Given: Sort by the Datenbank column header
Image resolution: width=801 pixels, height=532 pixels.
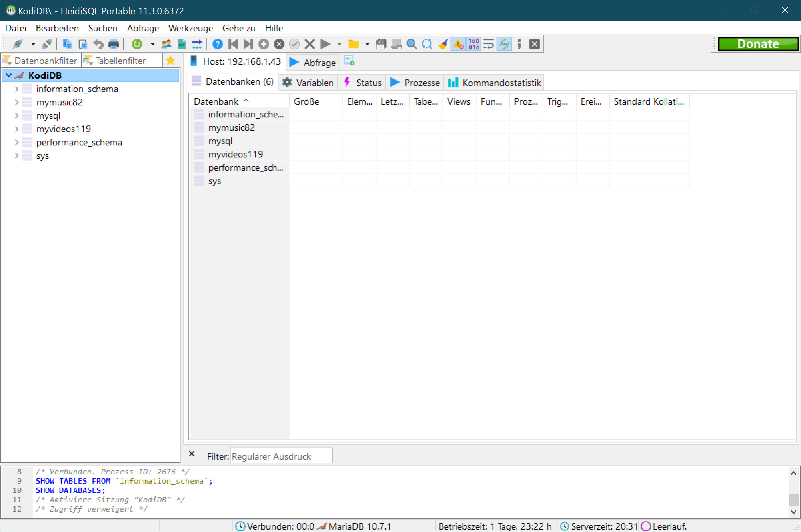Looking at the screenshot, I should click(239, 101).
